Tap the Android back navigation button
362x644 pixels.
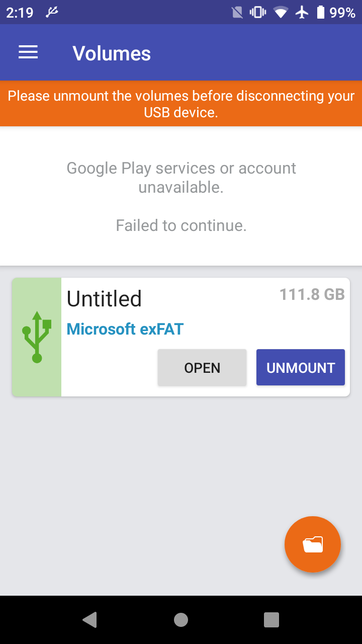pyautogui.click(x=89, y=620)
